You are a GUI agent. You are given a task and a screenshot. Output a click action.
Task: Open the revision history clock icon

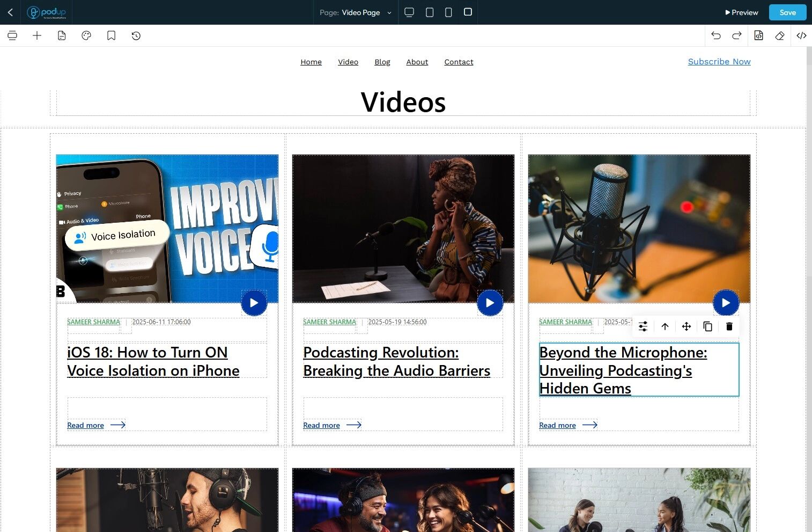tap(136, 36)
